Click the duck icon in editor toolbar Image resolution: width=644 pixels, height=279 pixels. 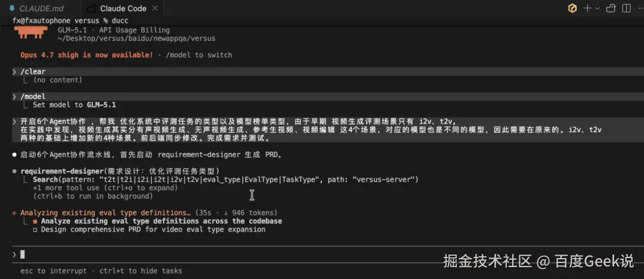(611, 8)
